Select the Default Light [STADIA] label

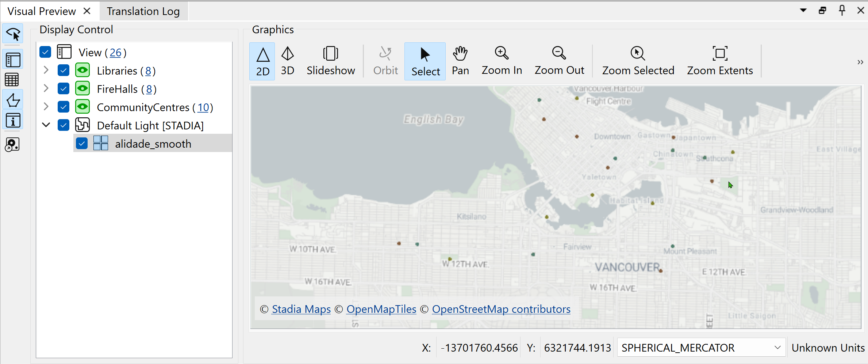point(150,126)
